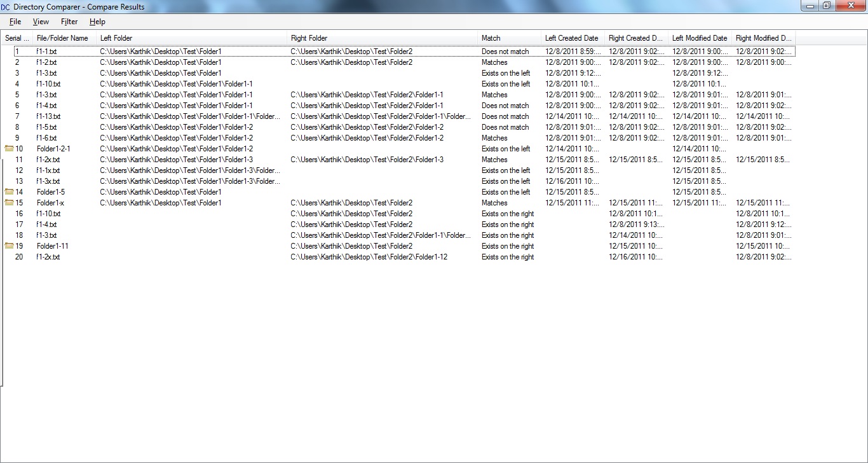Click the folder icon for Folder1-x

9,202
